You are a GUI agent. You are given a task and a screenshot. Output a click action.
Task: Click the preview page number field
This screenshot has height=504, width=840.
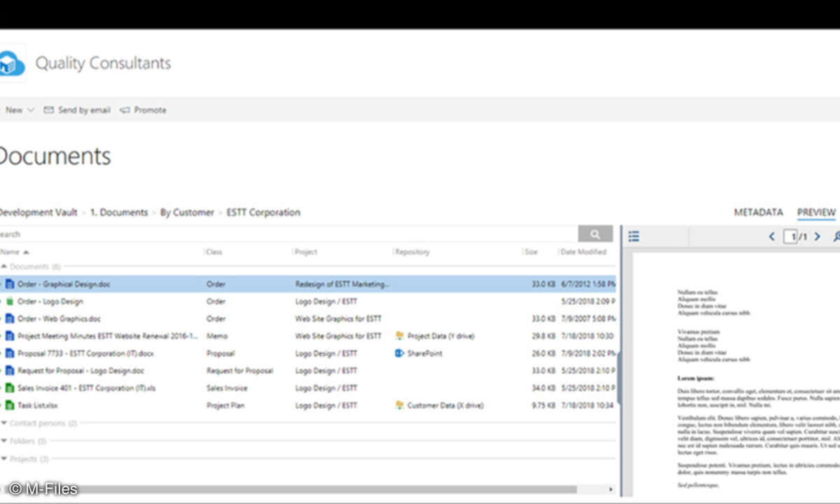pos(791,237)
